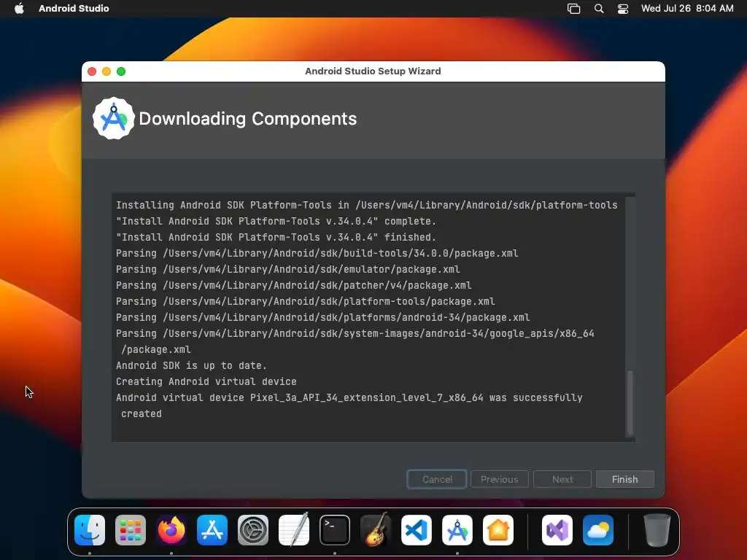The image size is (747, 560).
Task: Click the Next button
Action: pyautogui.click(x=562, y=479)
